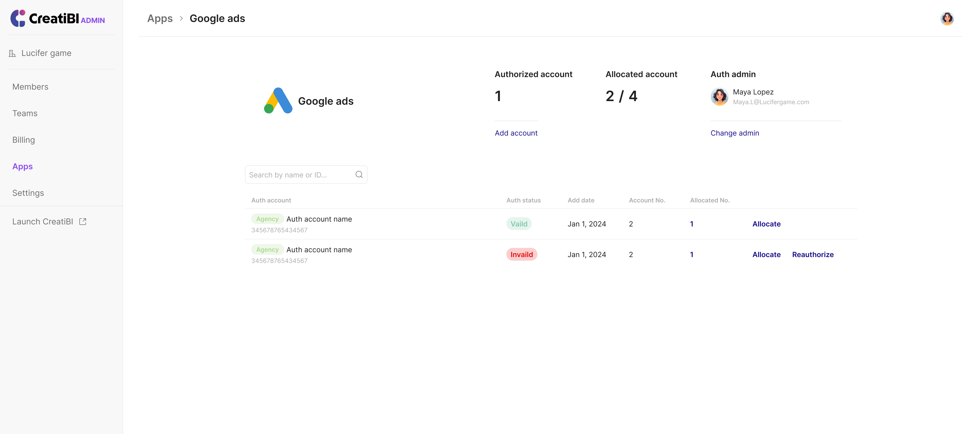Click Allocate on the Vaild account row
The height and width of the screenshot is (434, 980).
click(766, 224)
